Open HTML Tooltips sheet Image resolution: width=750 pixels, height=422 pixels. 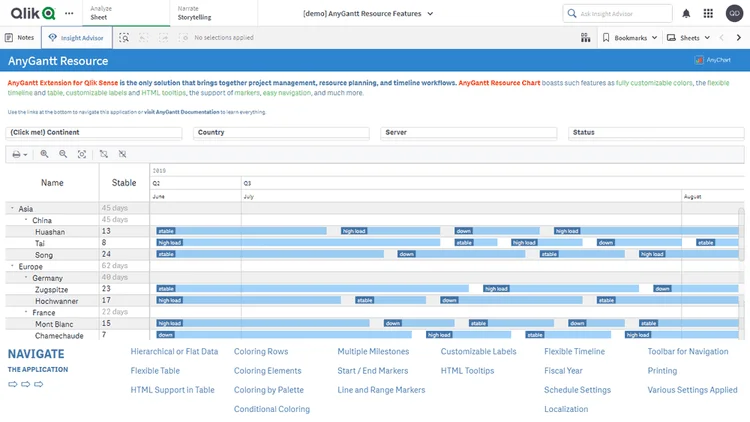coord(467,371)
